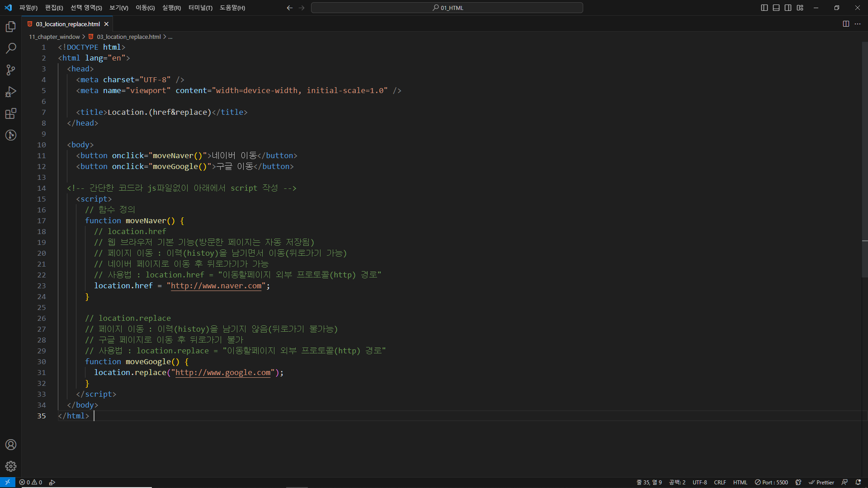The width and height of the screenshot is (868, 488).
Task: Select the 03_location_replace.html tab
Action: 68,24
